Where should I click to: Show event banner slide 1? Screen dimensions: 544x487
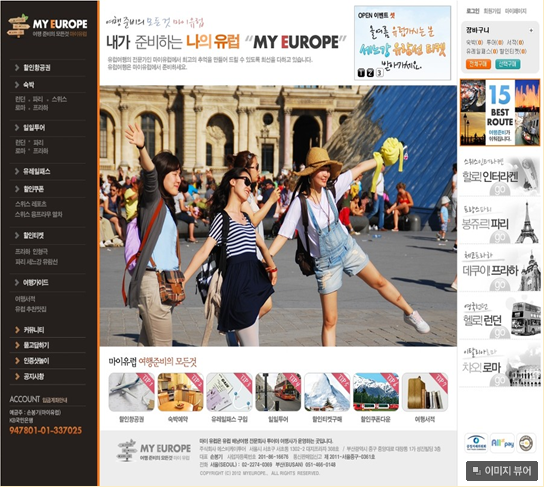(361, 73)
